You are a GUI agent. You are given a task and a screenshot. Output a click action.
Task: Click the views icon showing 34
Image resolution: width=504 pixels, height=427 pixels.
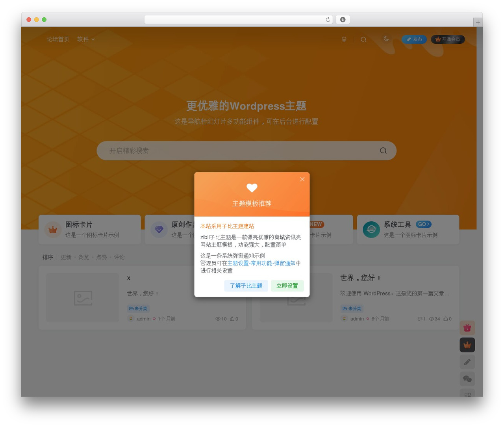click(x=431, y=319)
